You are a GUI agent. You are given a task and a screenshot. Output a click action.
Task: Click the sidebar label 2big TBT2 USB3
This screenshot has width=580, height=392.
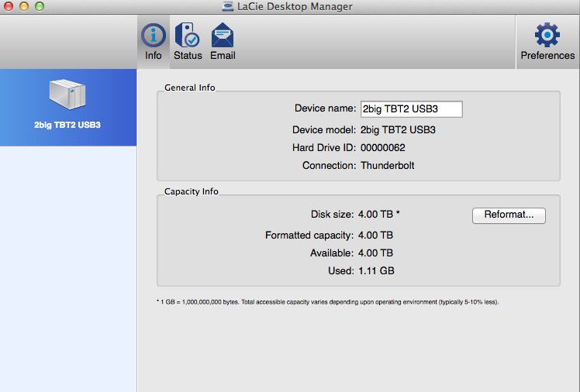(67, 125)
